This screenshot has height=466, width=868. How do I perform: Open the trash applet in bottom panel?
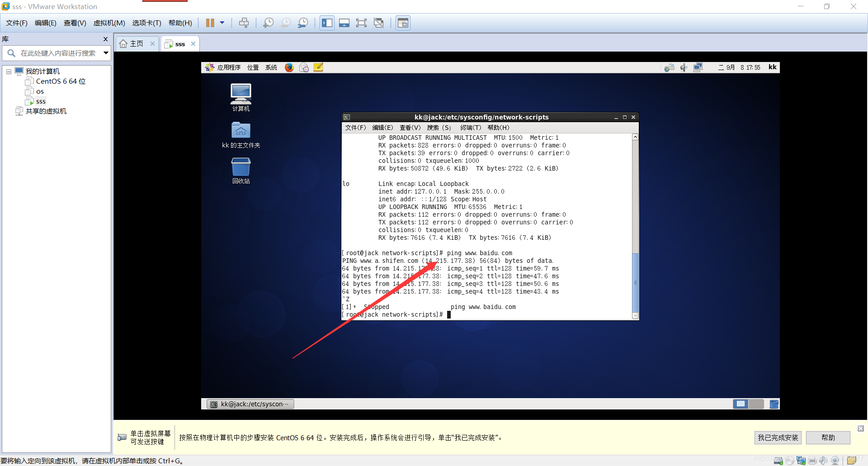tap(774, 404)
